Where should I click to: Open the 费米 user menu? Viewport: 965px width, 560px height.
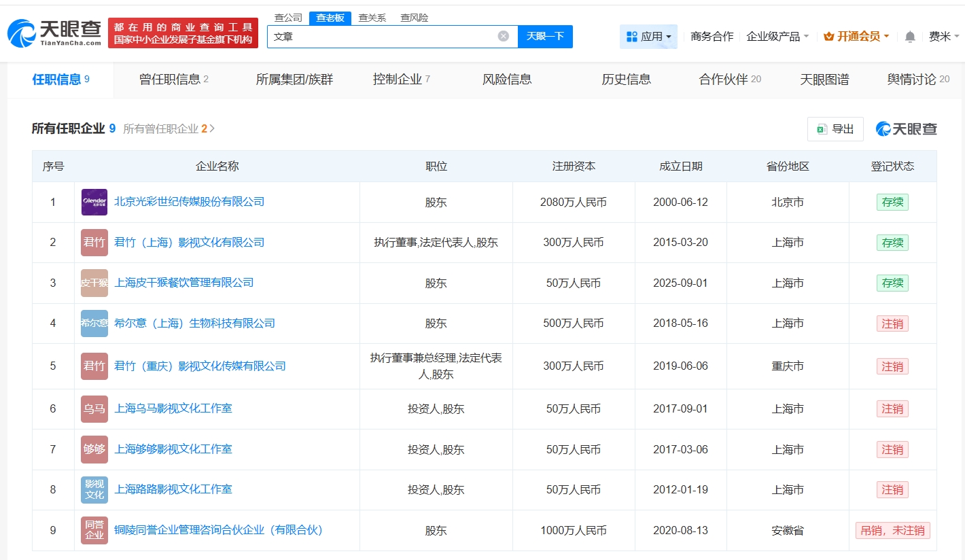(x=945, y=37)
